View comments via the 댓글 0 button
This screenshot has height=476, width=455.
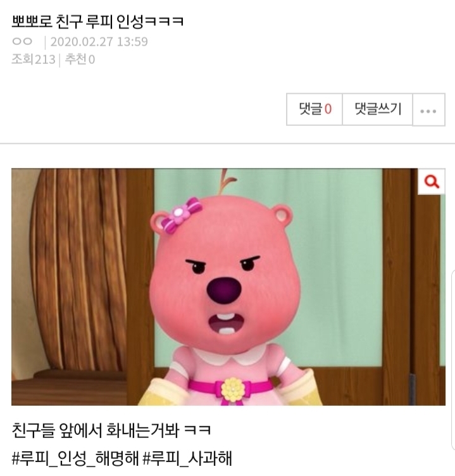coord(315,110)
